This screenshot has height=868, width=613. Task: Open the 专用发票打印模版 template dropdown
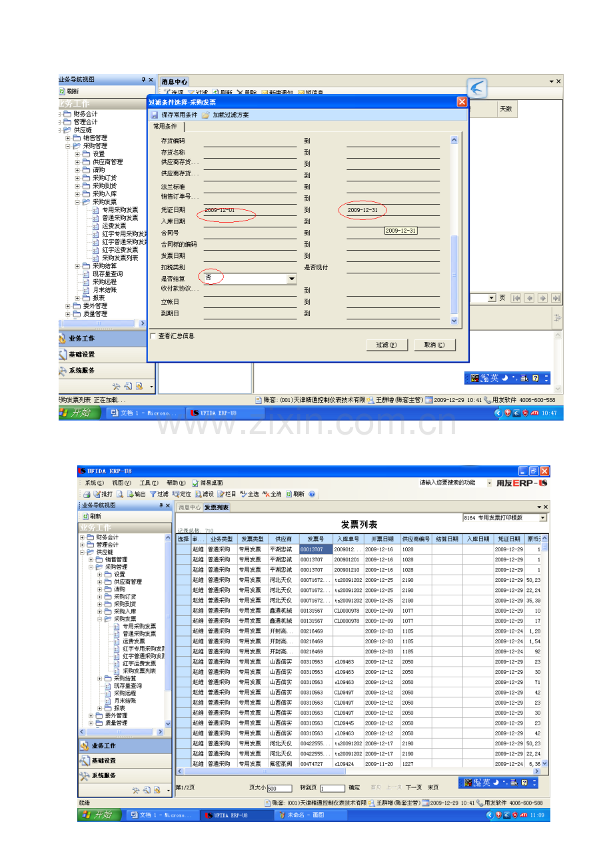point(542,517)
